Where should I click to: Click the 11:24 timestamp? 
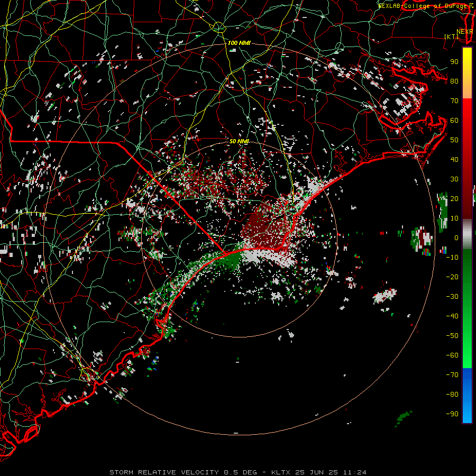click(x=354, y=472)
